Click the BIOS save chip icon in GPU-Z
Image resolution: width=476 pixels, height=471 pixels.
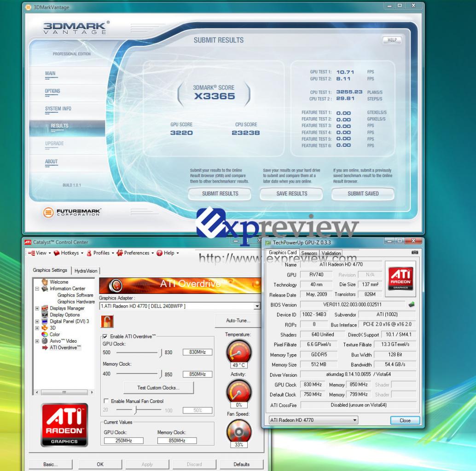pos(412,304)
